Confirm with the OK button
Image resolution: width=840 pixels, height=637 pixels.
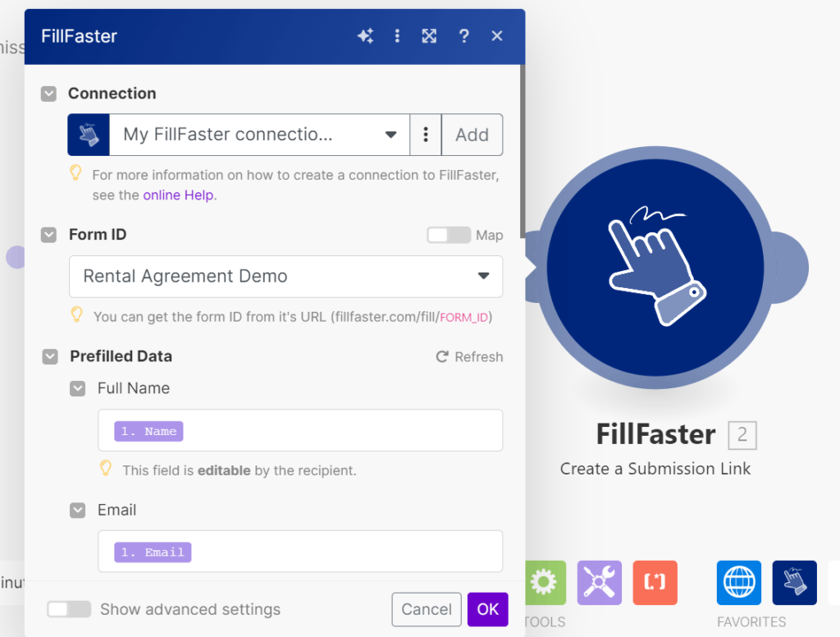(x=487, y=609)
